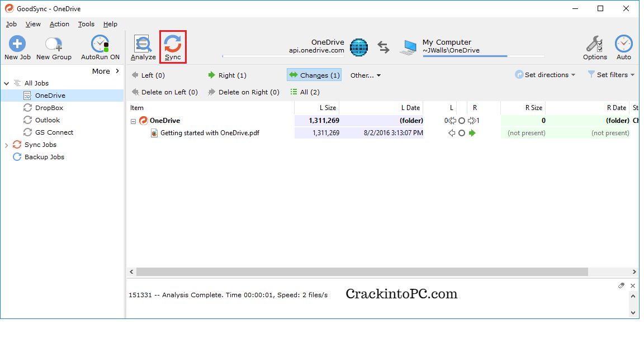The image size is (644, 362).
Task: Click My Computer right progress bar
Action: (484, 56)
